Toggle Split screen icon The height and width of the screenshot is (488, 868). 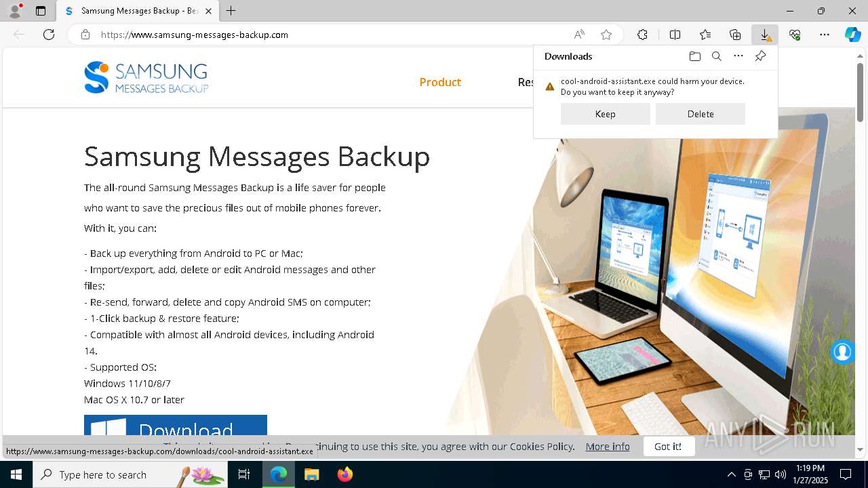click(x=675, y=35)
